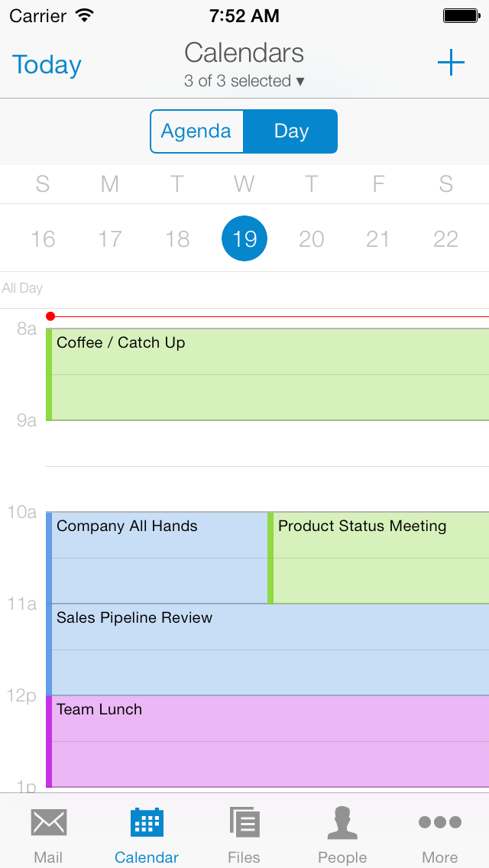Screen dimensions: 489x868
Task: Switch to Agenda view
Action: [x=196, y=131]
